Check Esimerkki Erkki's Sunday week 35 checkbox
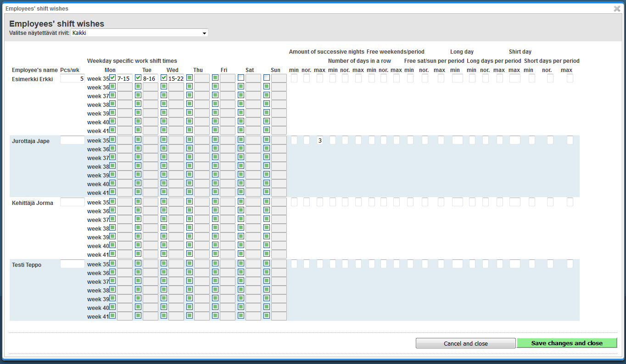The height and width of the screenshot is (364, 626). 267,77
